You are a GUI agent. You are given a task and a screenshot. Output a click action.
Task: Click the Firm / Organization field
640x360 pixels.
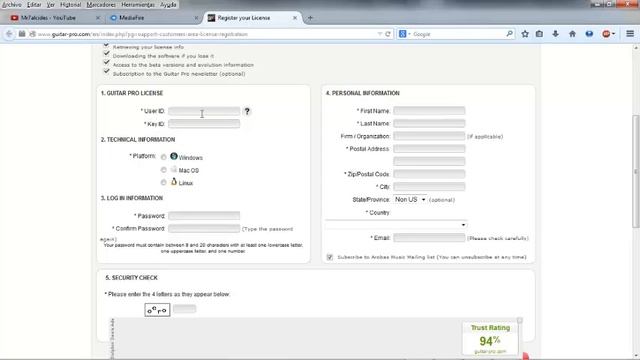coord(429,136)
